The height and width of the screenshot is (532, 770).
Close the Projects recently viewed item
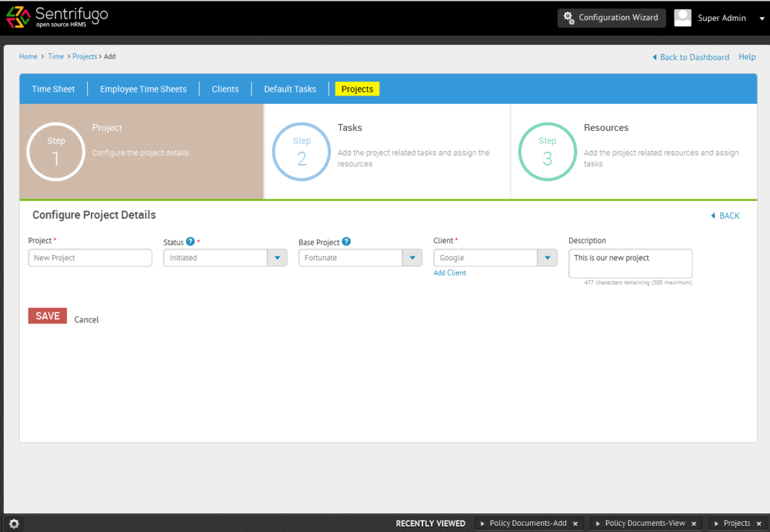759,524
